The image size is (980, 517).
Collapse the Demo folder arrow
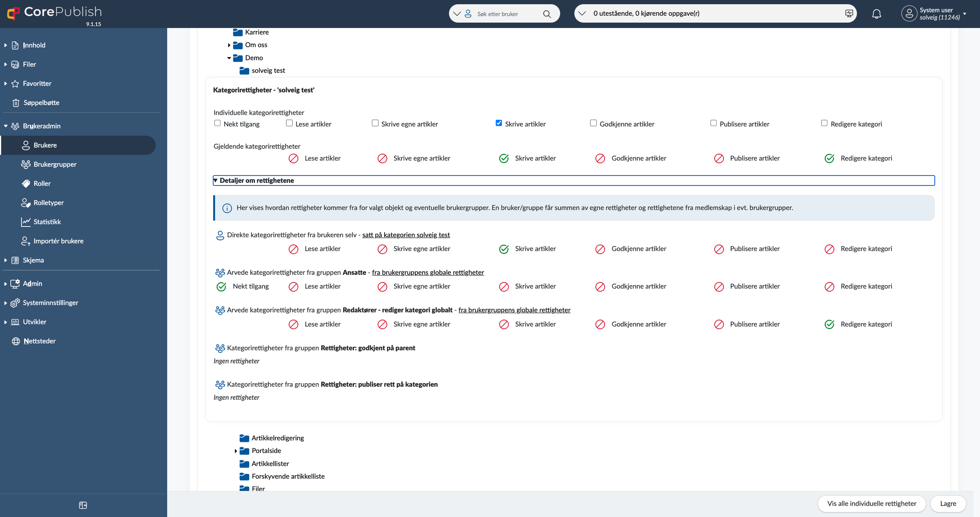229,58
